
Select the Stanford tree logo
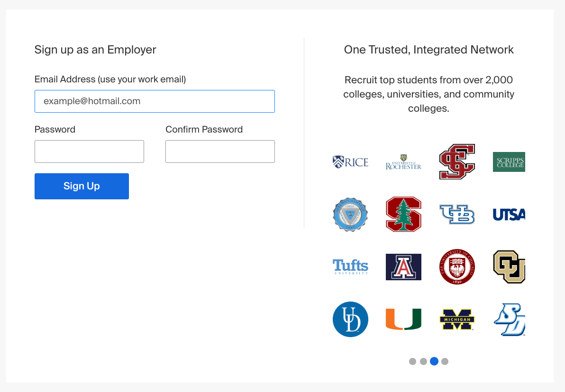click(403, 214)
